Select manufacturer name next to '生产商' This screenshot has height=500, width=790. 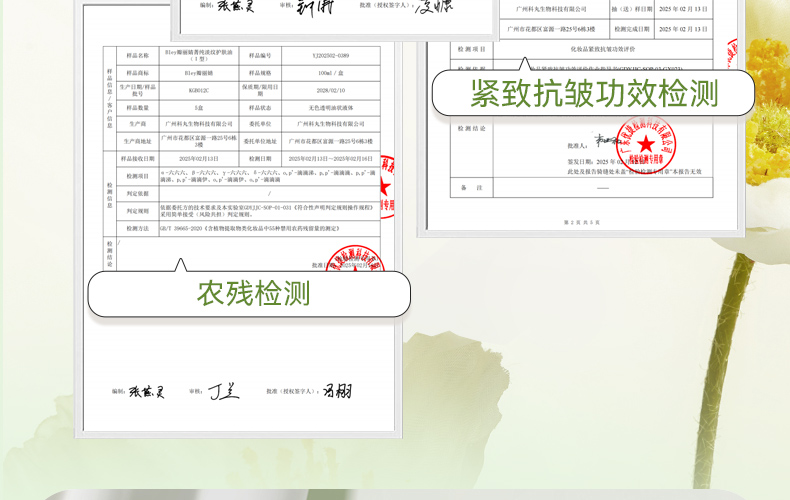click(x=199, y=124)
